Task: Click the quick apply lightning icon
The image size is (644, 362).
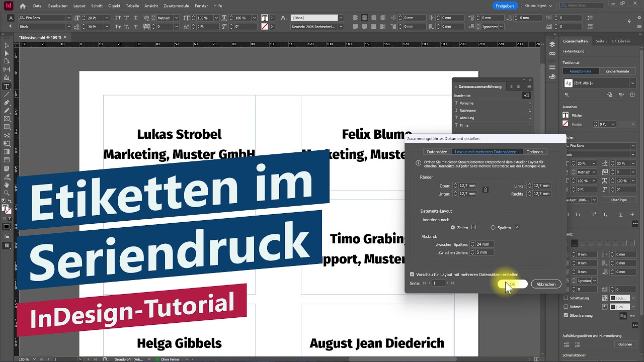Action: coord(629,21)
